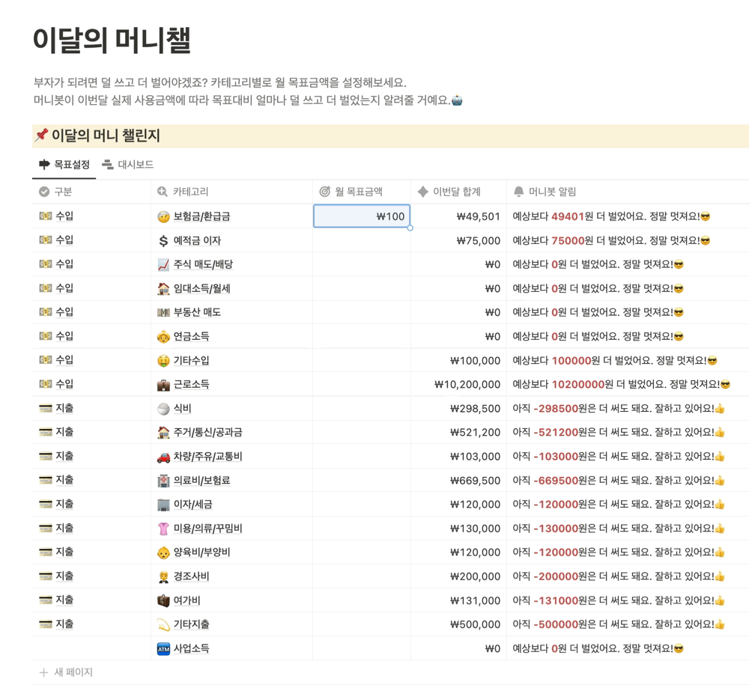The width and height of the screenshot is (749, 700).
Task: Click the bell icon in 머니봇 알림 header
Action: point(518,192)
